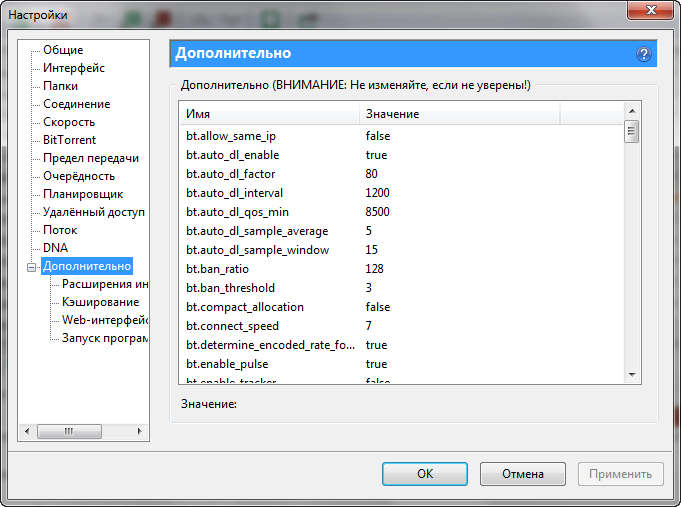
Task: Select the bt.ban_ratio parameter row
Action: coord(217,269)
